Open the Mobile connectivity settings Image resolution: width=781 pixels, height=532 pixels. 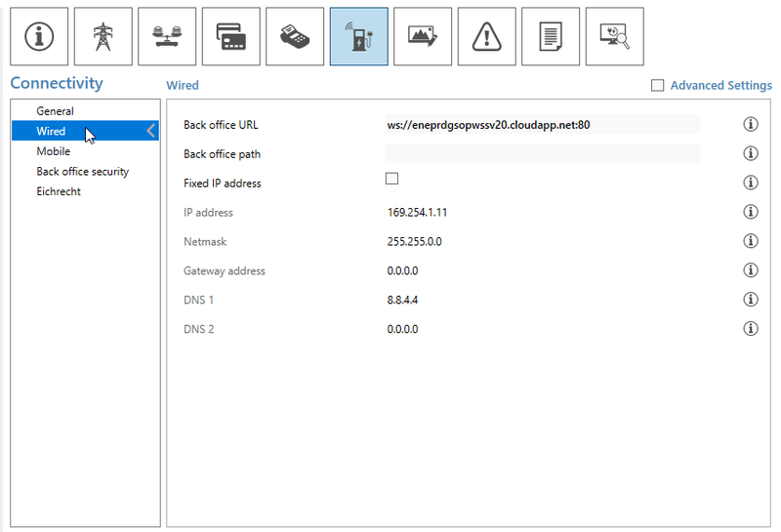[85, 151]
